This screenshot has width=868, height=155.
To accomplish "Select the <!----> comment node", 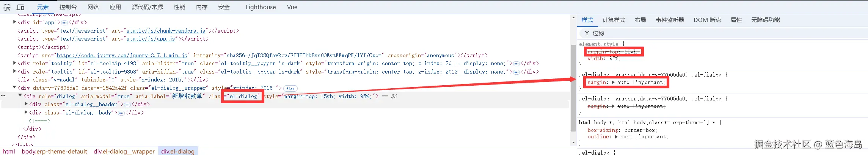I will point(39,121).
